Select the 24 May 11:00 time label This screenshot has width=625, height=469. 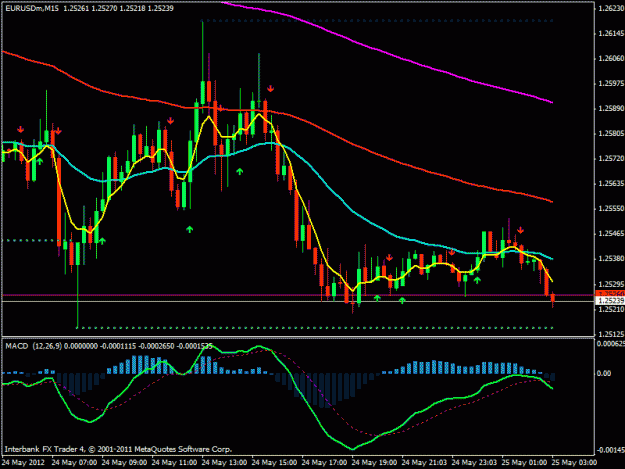click(174, 463)
